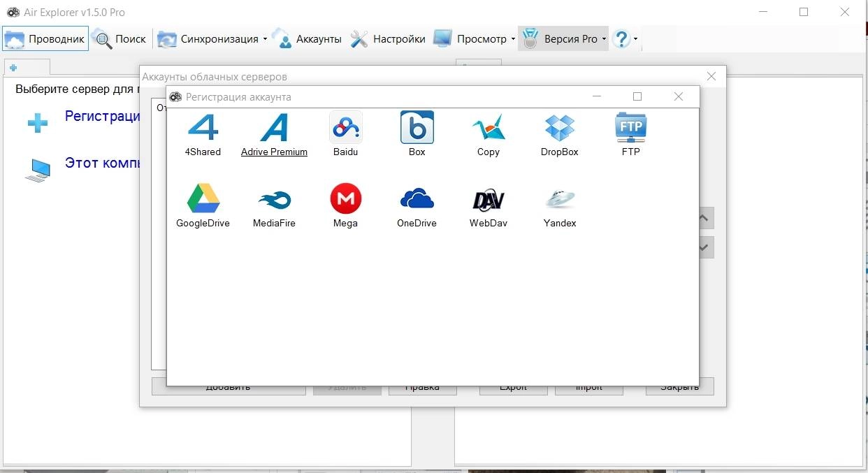868x473 pixels.
Task: Click the Версия Pro button
Action: (x=559, y=39)
